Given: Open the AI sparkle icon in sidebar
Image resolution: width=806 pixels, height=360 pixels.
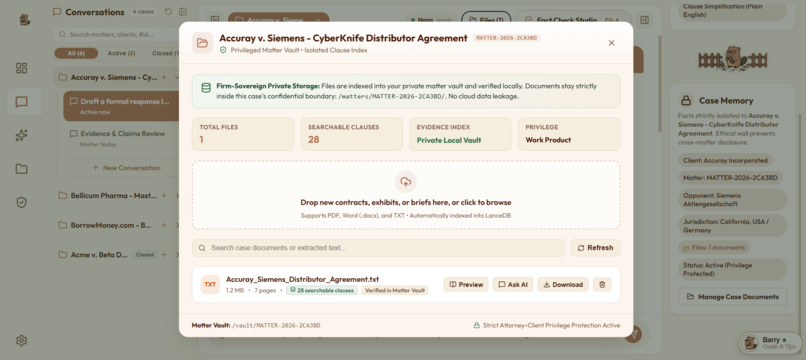Looking at the screenshot, I should tap(21, 135).
